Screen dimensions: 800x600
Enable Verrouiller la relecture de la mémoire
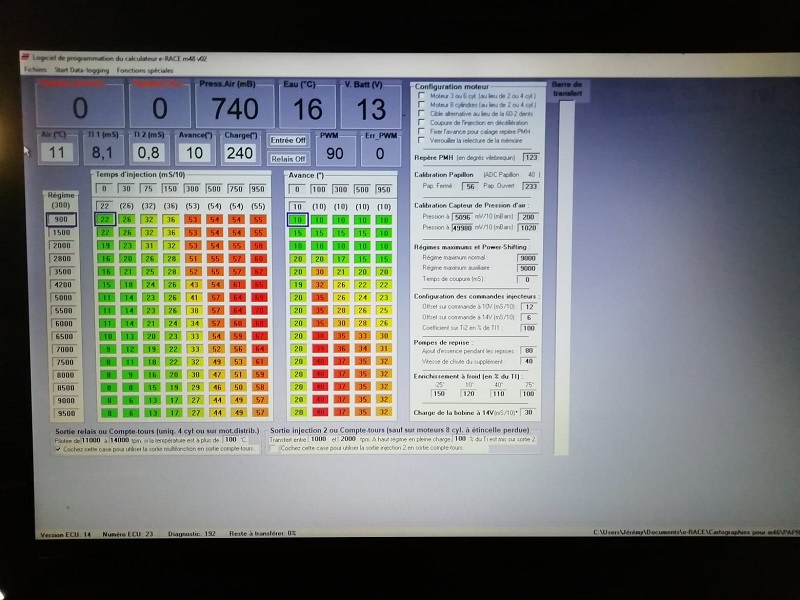[x=421, y=140]
